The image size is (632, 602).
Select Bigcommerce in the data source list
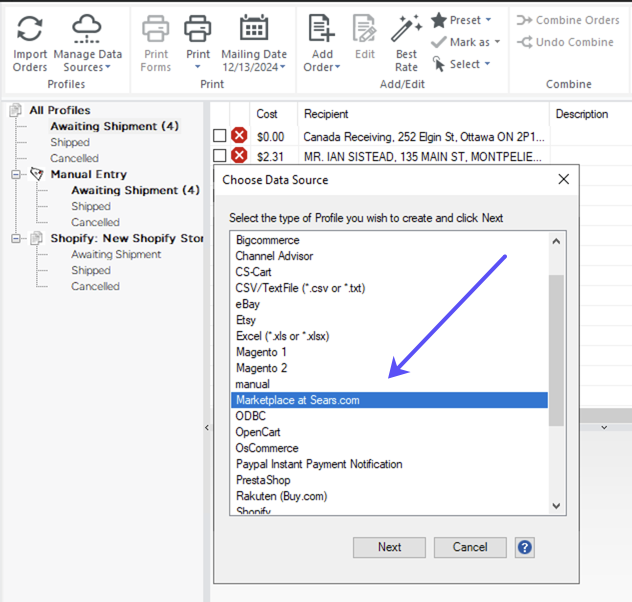[x=389, y=240]
